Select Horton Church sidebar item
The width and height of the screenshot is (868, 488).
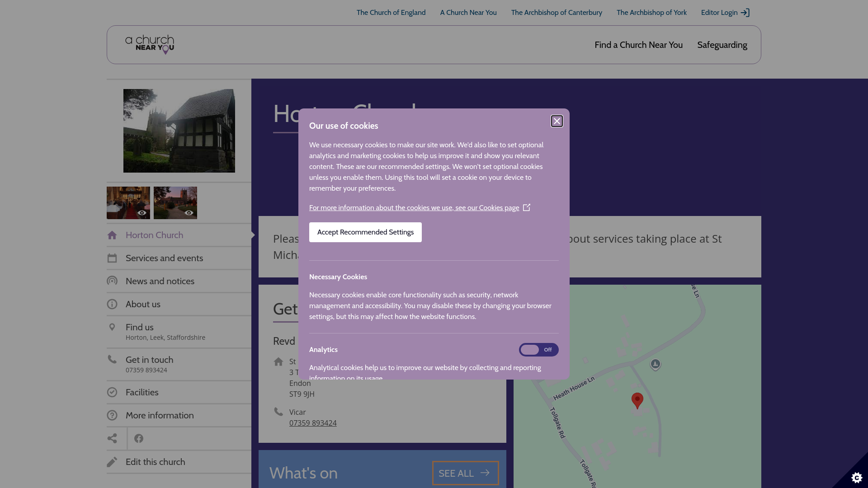(179, 235)
